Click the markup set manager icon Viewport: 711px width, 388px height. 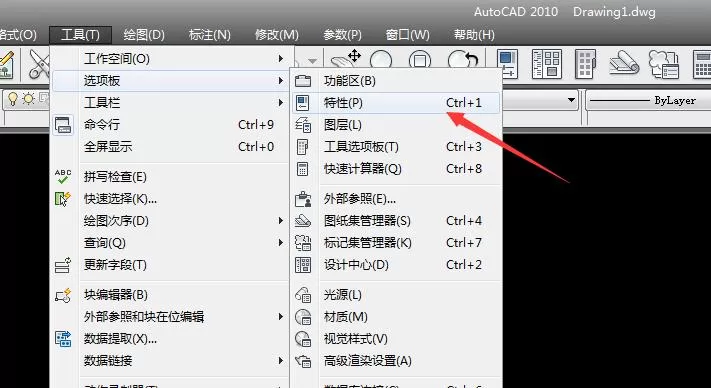point(303,243)
